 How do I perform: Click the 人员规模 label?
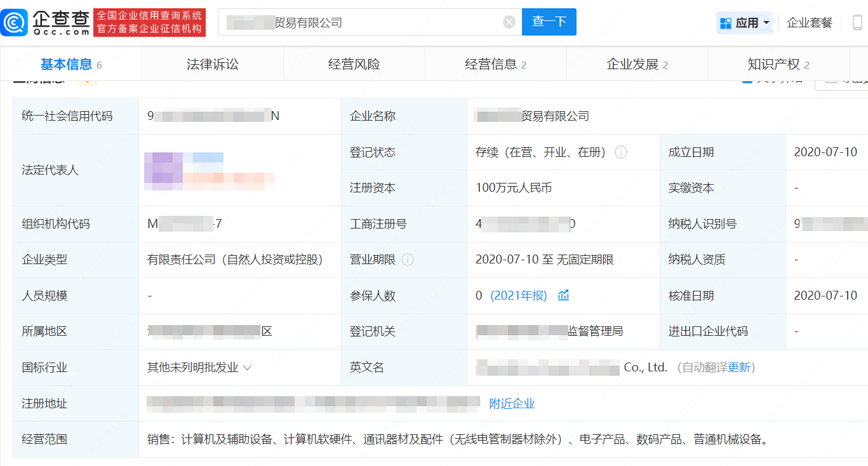click(x=44, y=296)
